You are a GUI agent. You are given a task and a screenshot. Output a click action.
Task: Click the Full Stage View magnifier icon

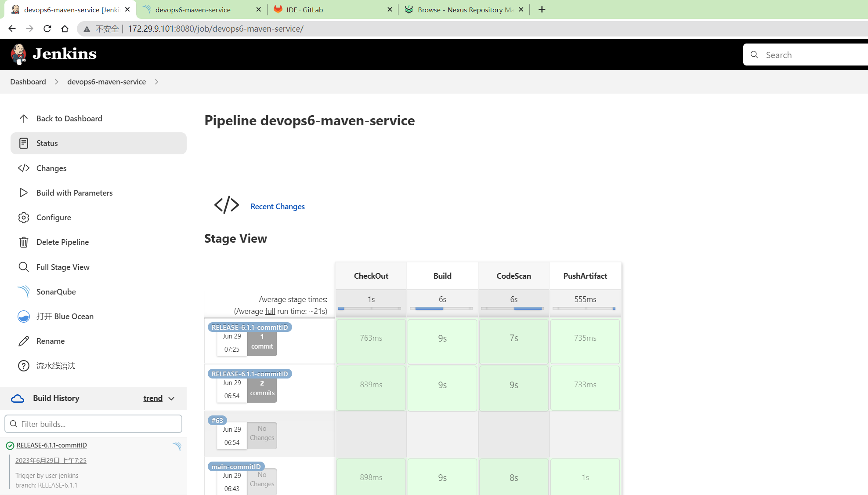(x=24, y=267)
